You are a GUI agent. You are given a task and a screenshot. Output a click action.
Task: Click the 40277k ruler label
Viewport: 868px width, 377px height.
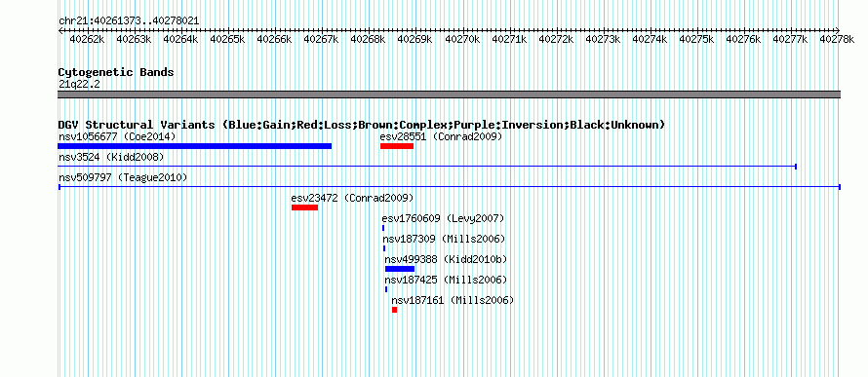click(x=789, y=39)
